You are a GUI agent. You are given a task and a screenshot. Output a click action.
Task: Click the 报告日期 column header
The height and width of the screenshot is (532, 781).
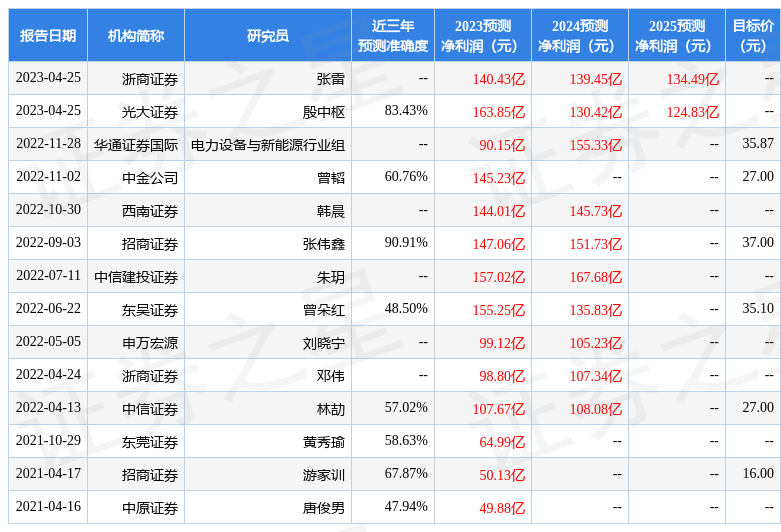point(48,36)
